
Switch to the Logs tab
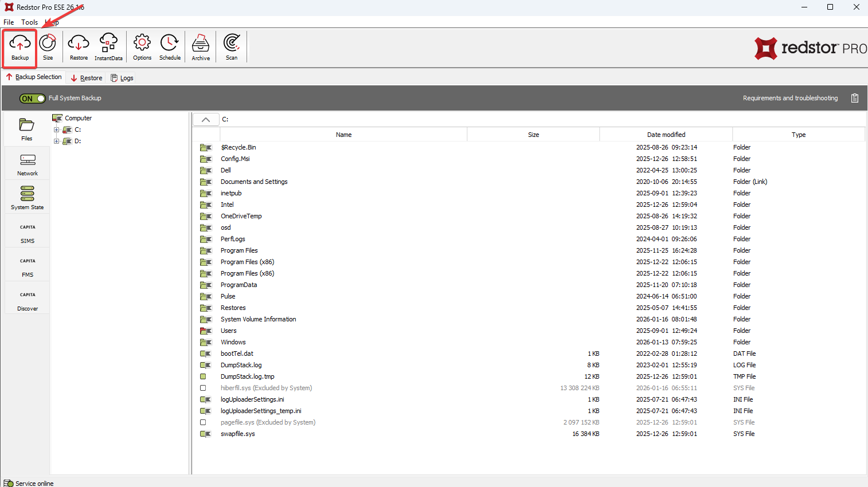point(122,78)
